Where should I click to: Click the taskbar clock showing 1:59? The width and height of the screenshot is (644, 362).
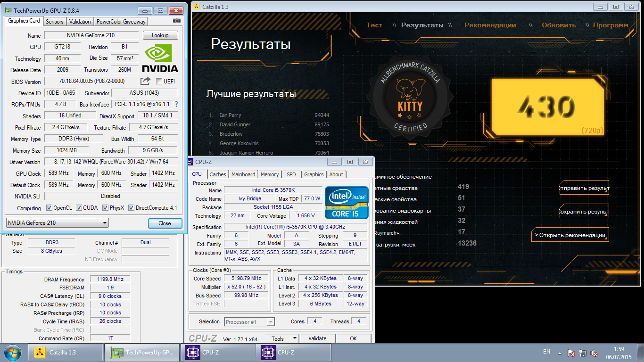click(x=619, y=349)
